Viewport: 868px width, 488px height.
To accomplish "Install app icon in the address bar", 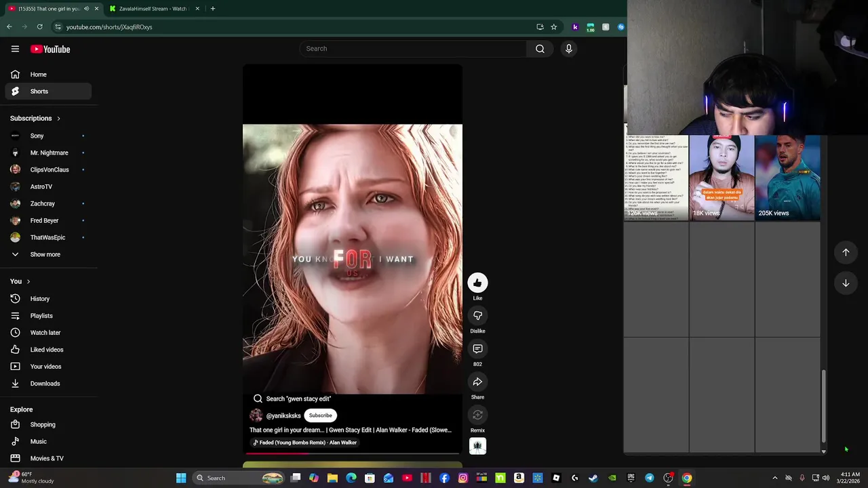I will 540,27.
